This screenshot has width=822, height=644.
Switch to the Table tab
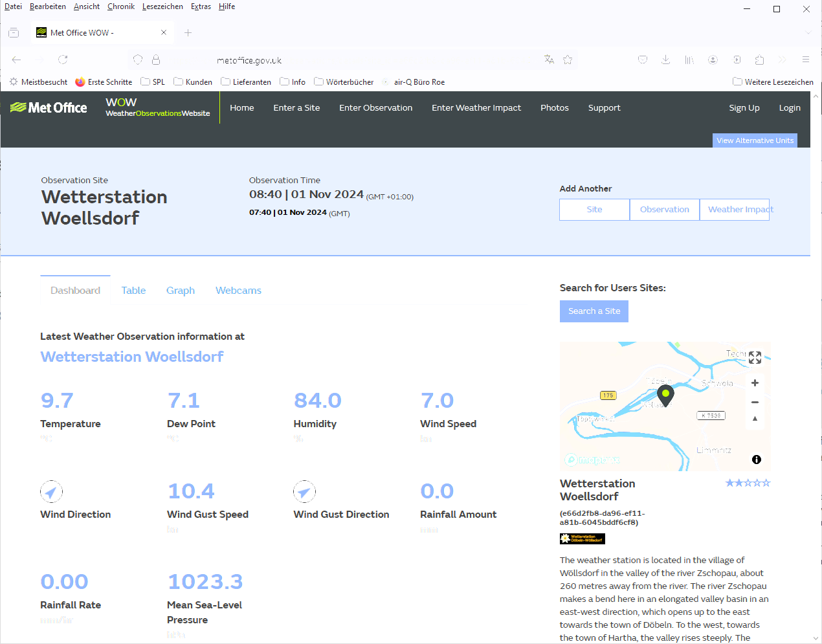tap(133, 291)
